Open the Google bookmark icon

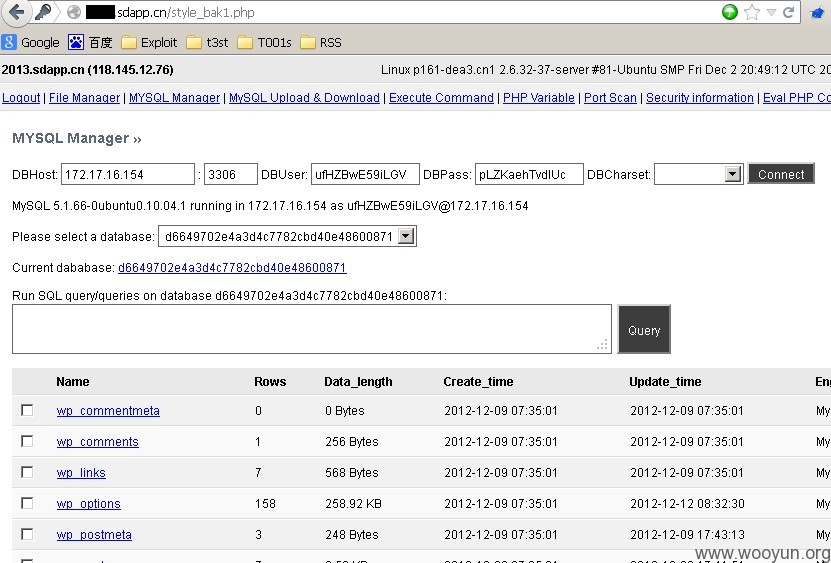pyautogui.click(x=9, y=42)
